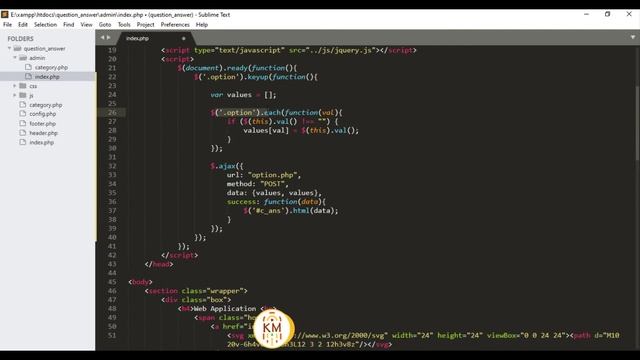Open the Selection menu

45,24
